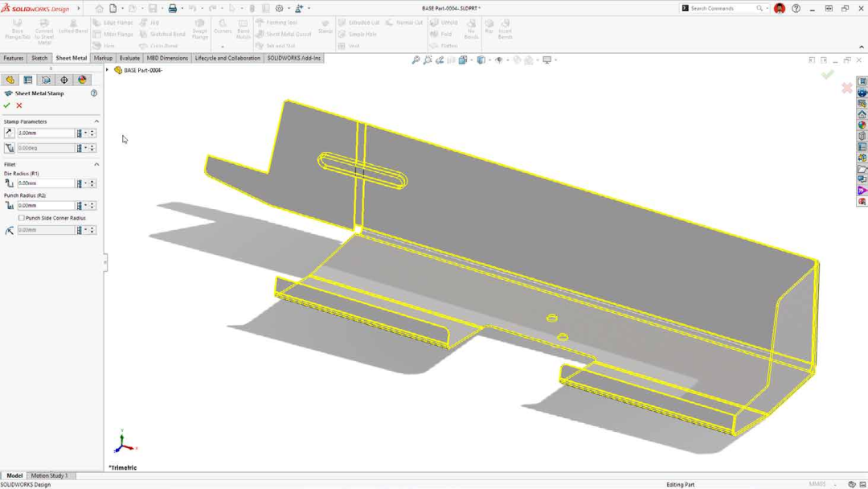Click the stamp depth field showing 3.00mm
The image size is (868, 489).
coord(46,134)
